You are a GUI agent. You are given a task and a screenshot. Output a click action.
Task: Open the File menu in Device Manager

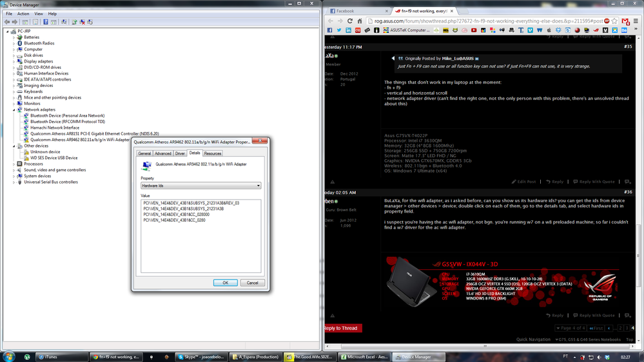(x=9, y=14)
